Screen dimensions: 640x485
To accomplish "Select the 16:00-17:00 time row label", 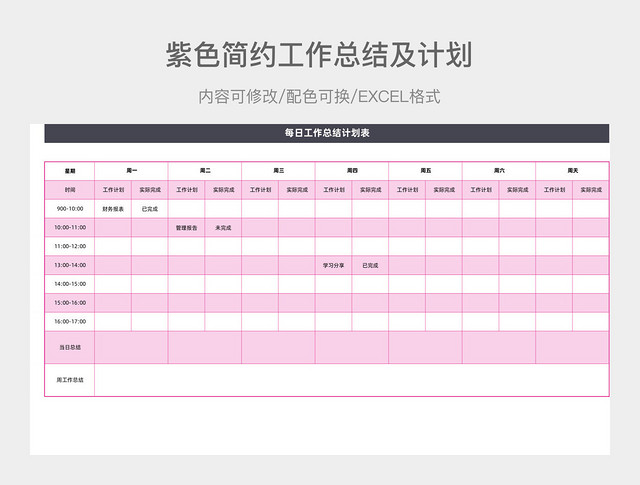I will tap(70, 321).
